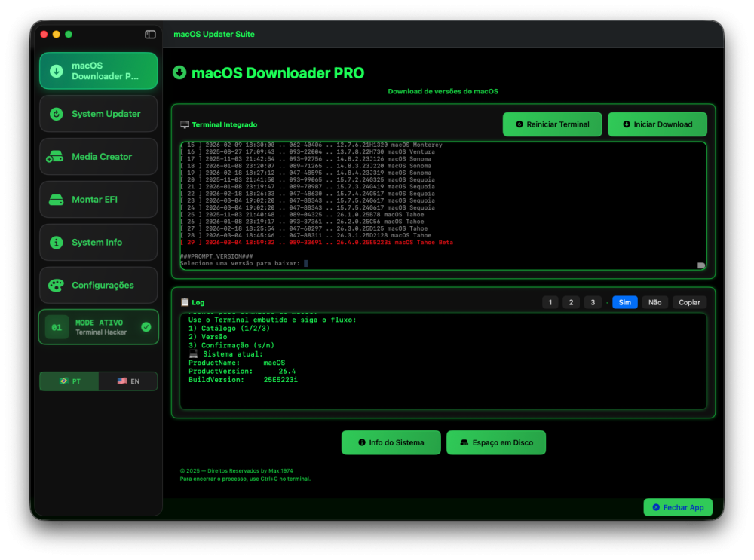Send catalog option 2
The image size is (754, 560).
tap(572, 302)
